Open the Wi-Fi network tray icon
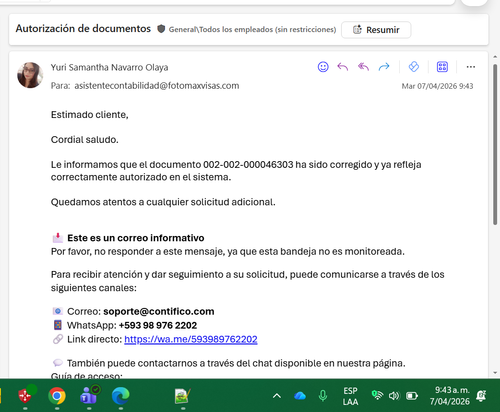This screenshot has height=412, width=500. (377, 396)
